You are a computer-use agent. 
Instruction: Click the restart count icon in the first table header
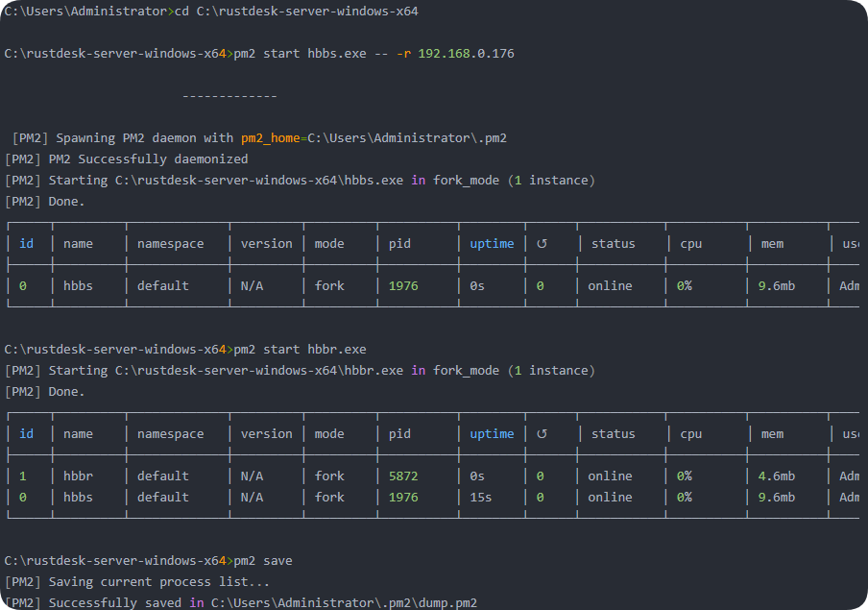[x=542, y=244]
